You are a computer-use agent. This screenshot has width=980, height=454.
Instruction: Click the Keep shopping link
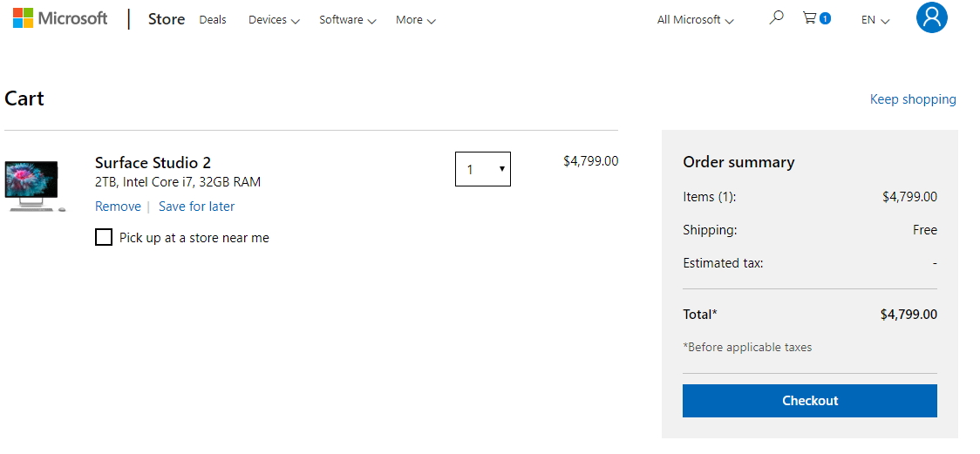[913, 99]
